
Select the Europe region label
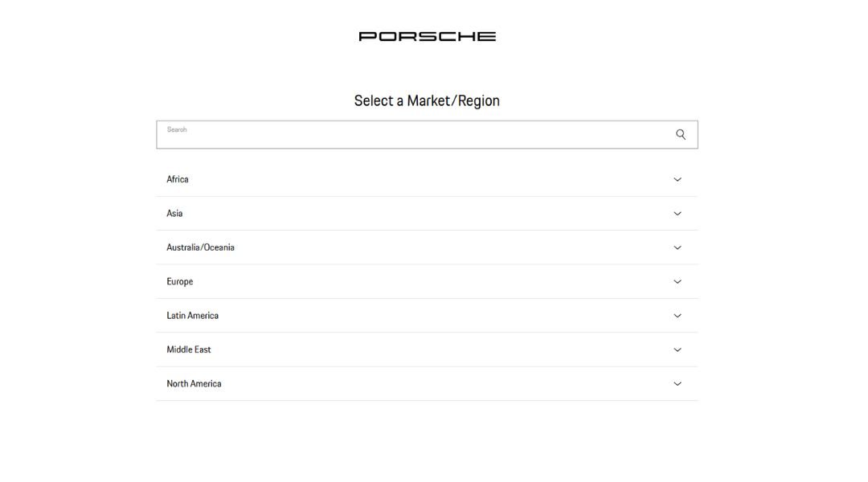click(x=180, y=282)
